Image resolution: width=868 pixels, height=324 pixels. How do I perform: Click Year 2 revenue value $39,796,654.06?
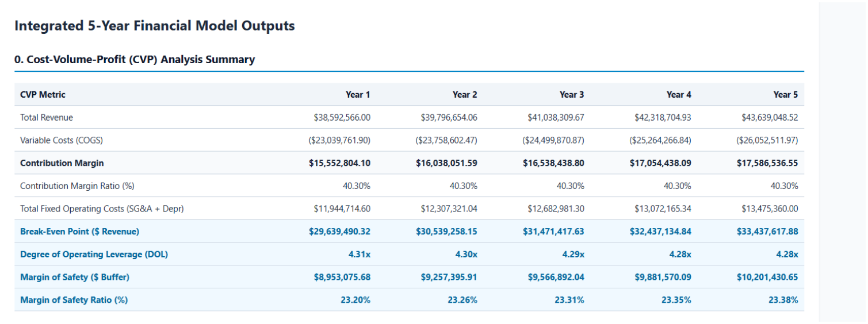tap(449, 117)
